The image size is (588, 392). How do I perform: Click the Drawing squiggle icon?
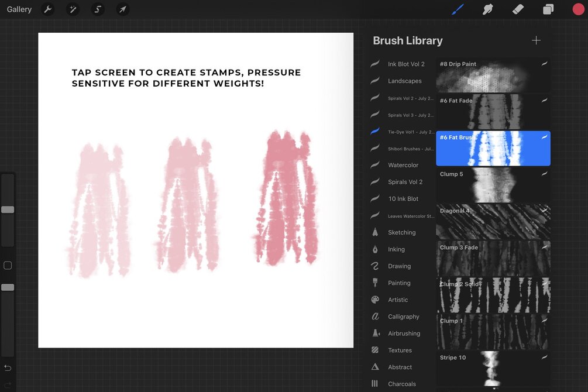point(375,266)
